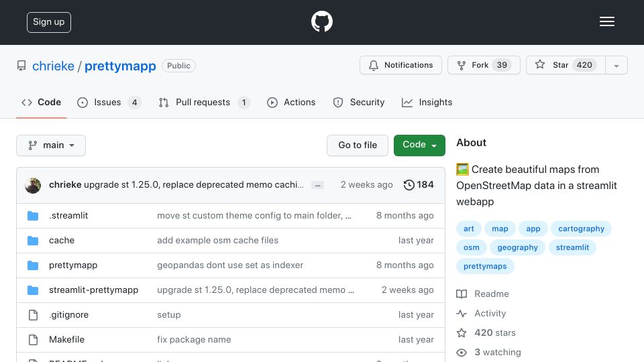Image resolution: width=644 pixels, height=362 pixels.
Task: Open the 'setup' commit link
Action: (169, 315)
